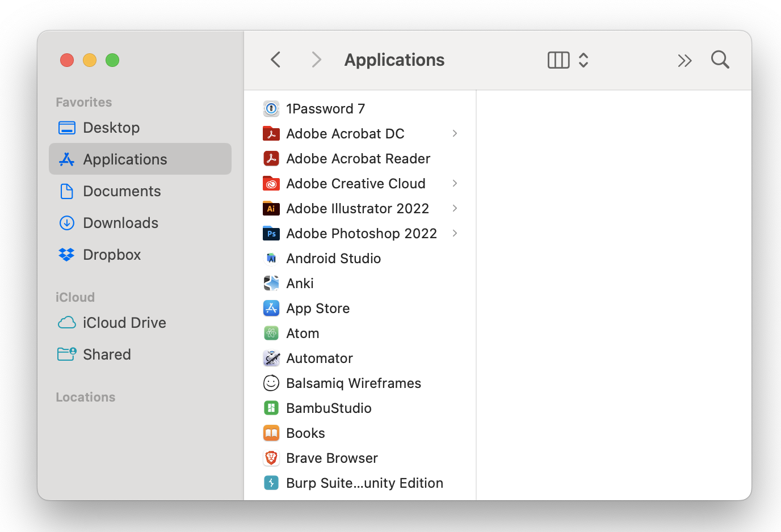
Task: Select the Adobe Creative Cloud name
Action: point(356,183)
